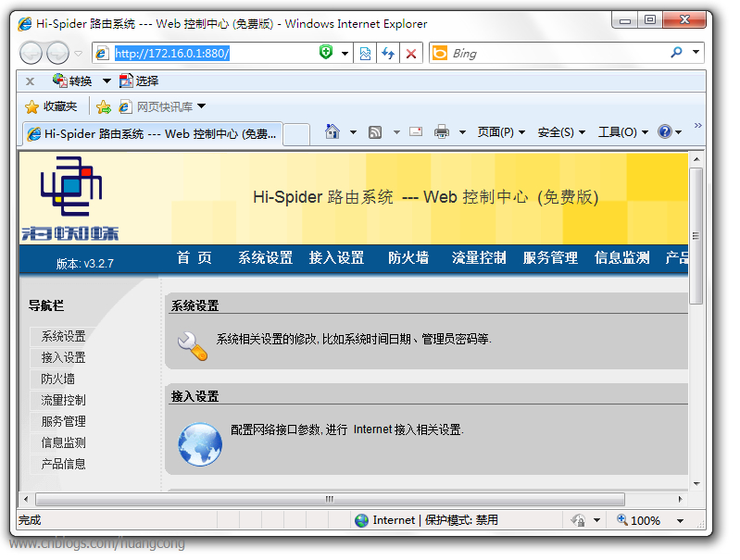740x560 pixels.
Task: Click the Hi-Spider 海蜘蛛 logo
Action: [x=70, y=198]
